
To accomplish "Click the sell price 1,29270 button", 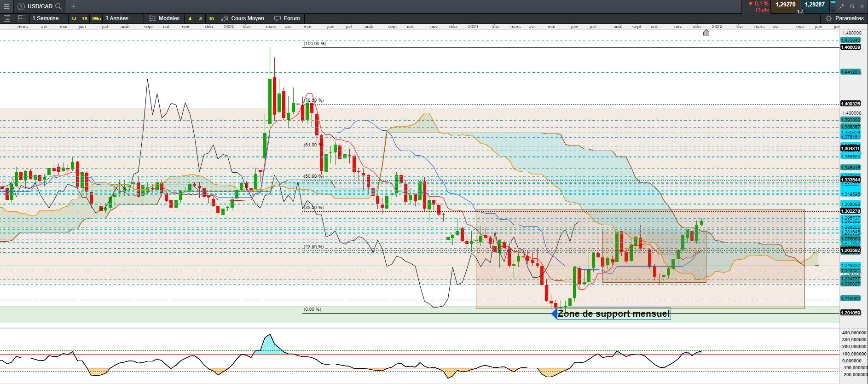I will [x=785, y=5].
